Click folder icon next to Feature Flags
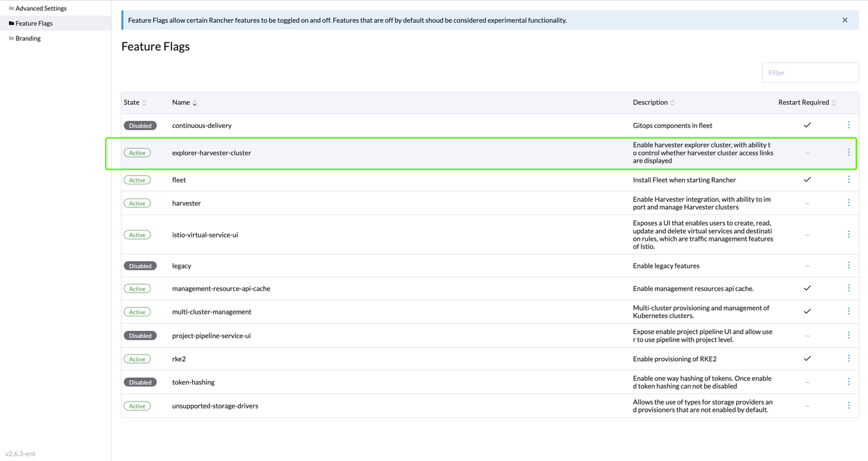868x461 pixels. [11, 23]
